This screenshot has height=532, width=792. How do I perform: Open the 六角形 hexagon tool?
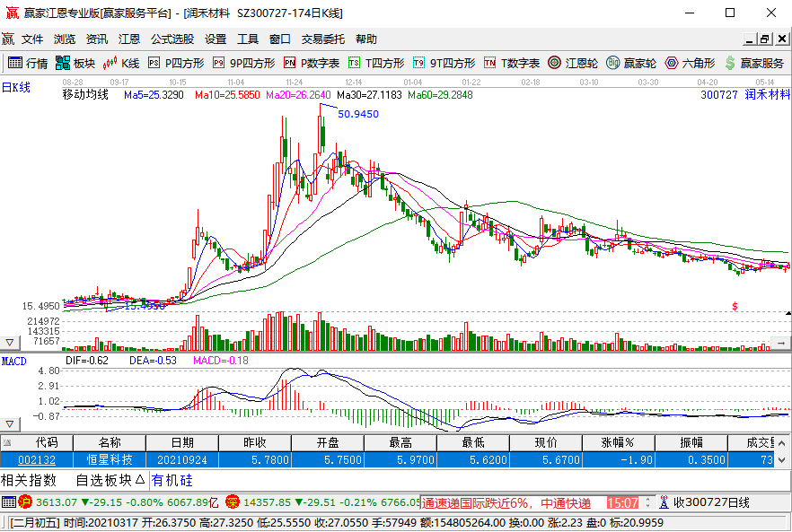point(690,63)
